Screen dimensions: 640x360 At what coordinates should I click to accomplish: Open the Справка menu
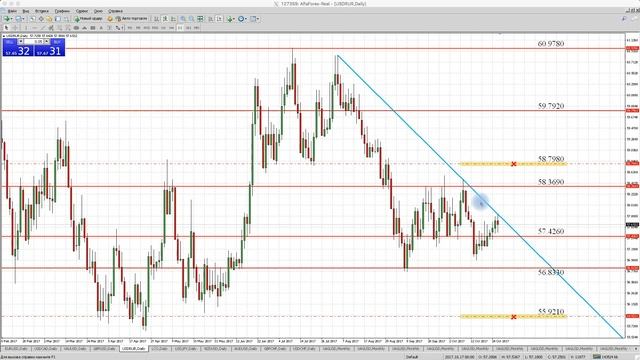116,11
